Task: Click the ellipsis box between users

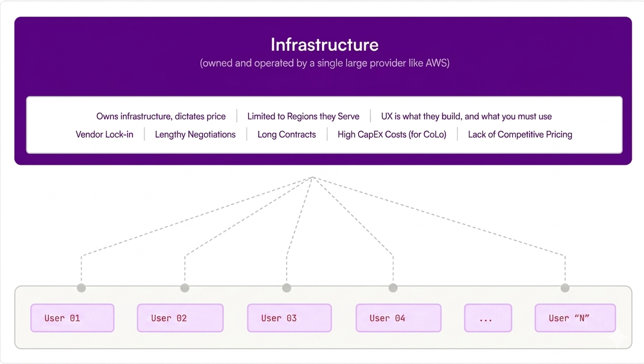Action: point(488,318)
